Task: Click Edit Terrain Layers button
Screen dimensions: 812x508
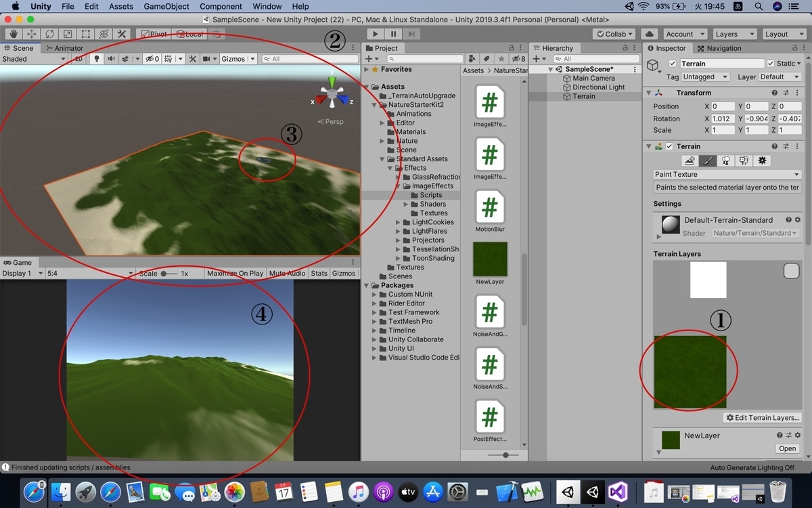Action: pyautogui.click(x=763, y=418)
